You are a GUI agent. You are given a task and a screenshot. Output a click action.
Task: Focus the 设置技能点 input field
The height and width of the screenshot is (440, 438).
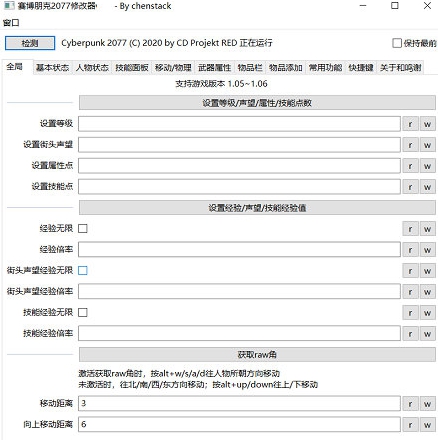click(239, 187)
